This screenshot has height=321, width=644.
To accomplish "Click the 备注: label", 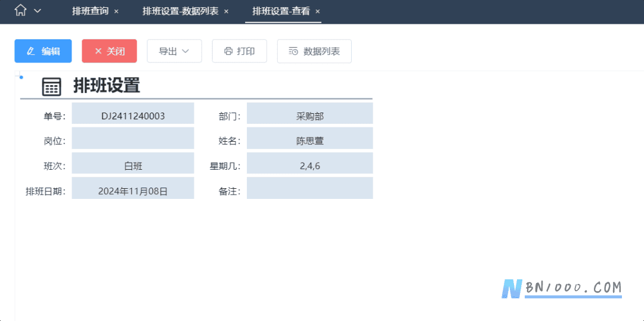I will (230, 191).
